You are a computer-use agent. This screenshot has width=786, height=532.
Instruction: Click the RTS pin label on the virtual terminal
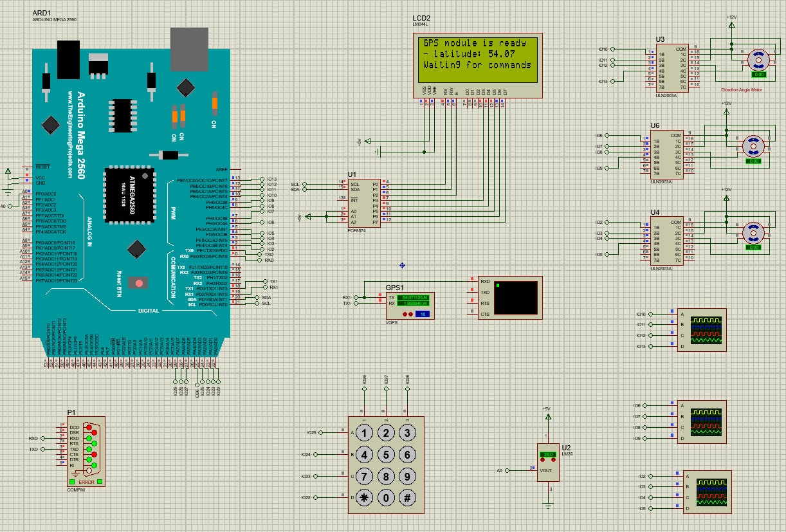pyautogui.click(x=485, y=303)
